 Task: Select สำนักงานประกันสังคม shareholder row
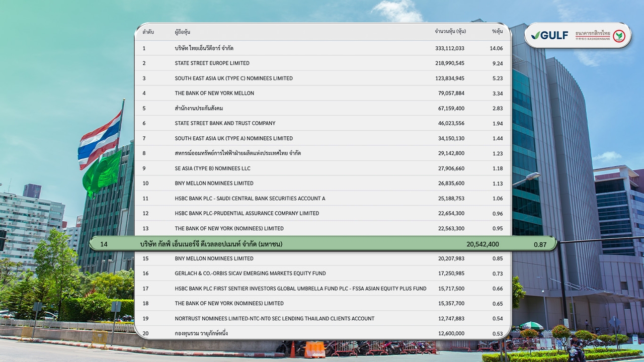[x=323, y=108]
